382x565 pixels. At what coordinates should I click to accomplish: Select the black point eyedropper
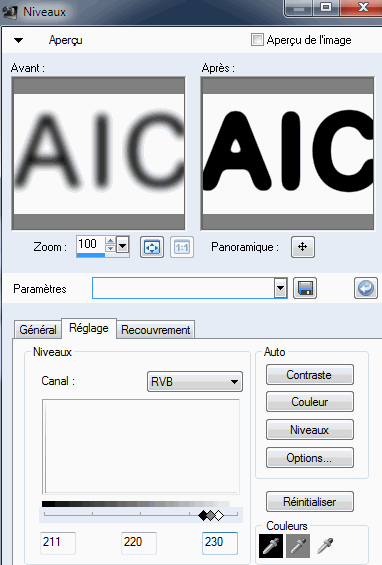tap(271, 546)
